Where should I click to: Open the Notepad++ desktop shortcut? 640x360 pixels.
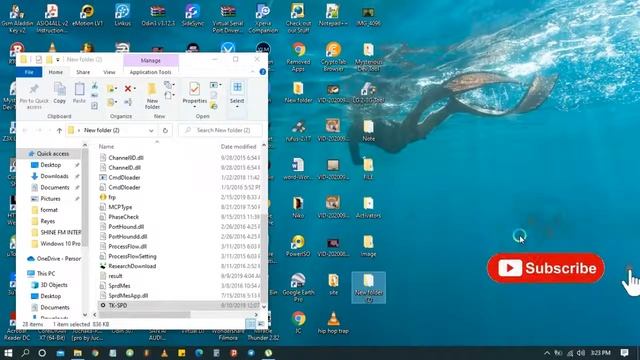coord(333,16)
